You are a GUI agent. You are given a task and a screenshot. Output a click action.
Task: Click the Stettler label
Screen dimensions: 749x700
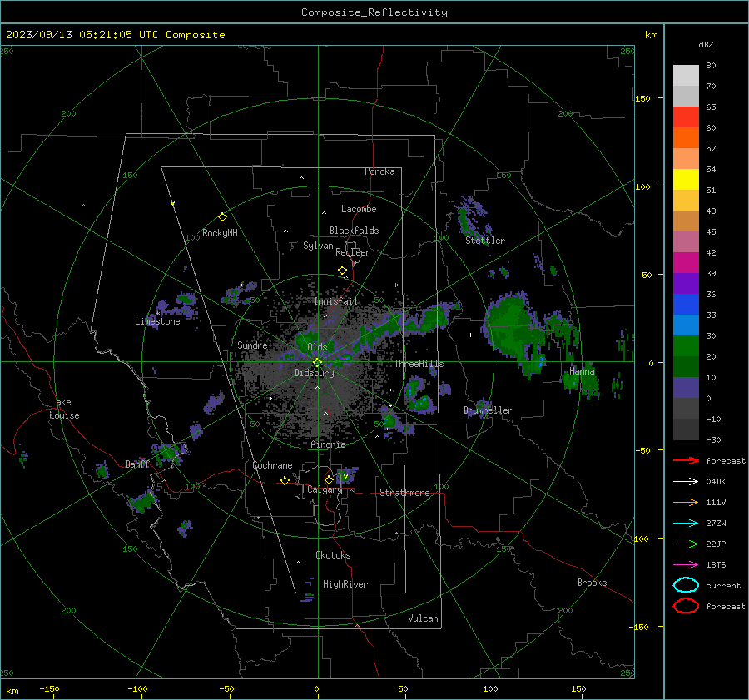click(x=485, y=241)
